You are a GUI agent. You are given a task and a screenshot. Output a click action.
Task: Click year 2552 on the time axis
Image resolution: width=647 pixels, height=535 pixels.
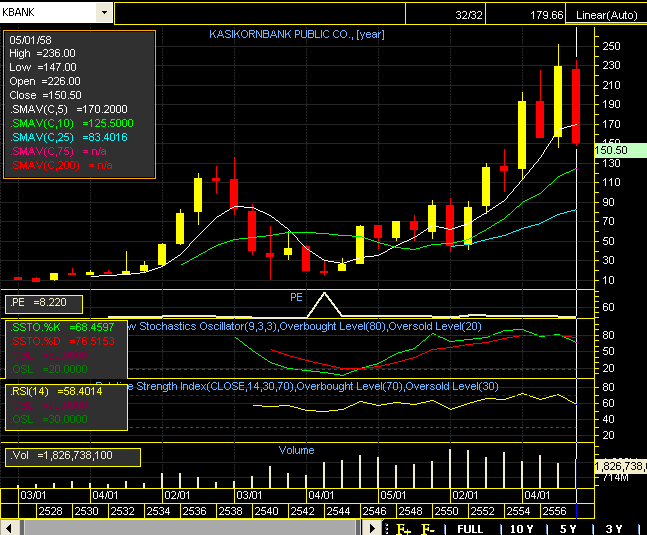[482, 511]
